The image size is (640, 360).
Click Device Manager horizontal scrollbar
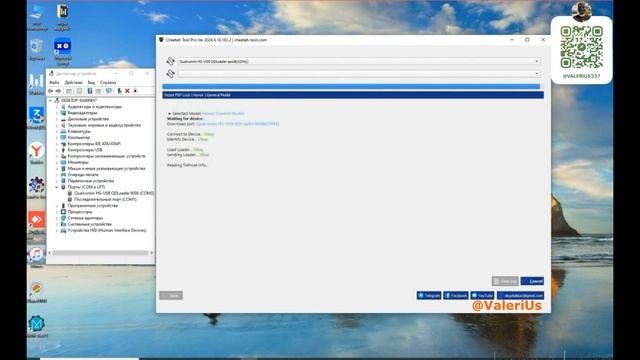point(100,253)
